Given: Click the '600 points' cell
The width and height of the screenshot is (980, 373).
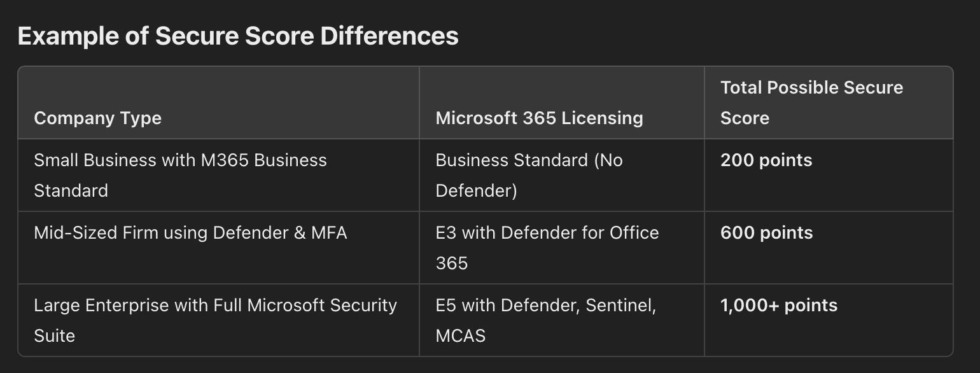Looking at the screenshot, I should click(766, 233).
